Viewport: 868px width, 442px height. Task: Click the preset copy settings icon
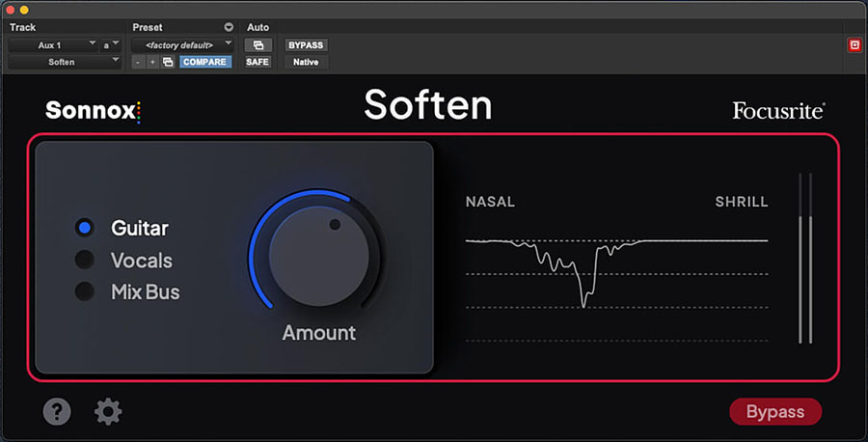click(x=168, y=62)
